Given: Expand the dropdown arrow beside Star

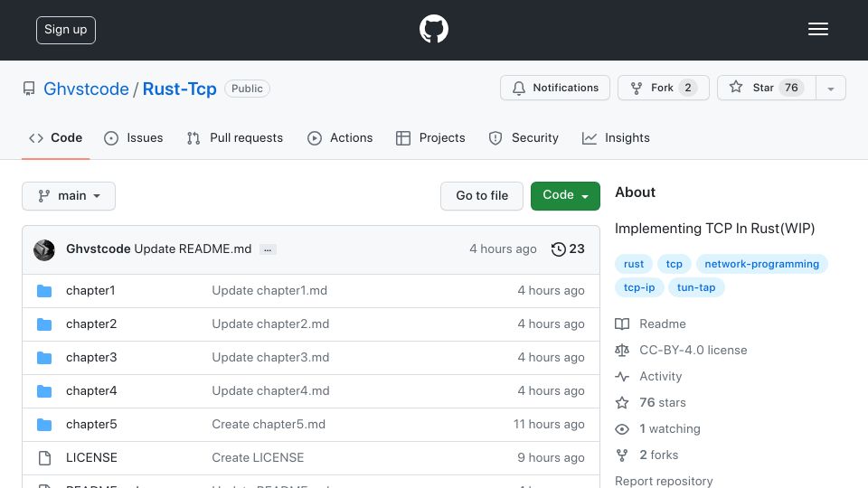Looking at the screenshot, I should tap(830, 89).
